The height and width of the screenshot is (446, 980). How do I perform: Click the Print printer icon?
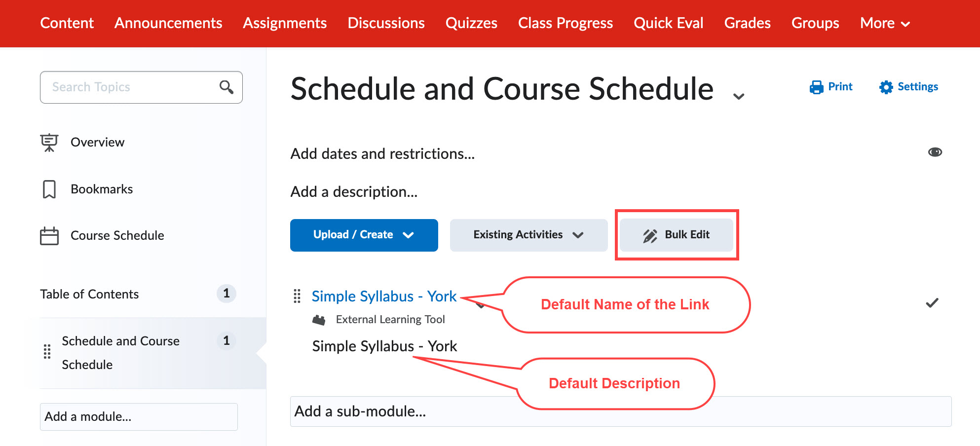[x=817, y=87]
